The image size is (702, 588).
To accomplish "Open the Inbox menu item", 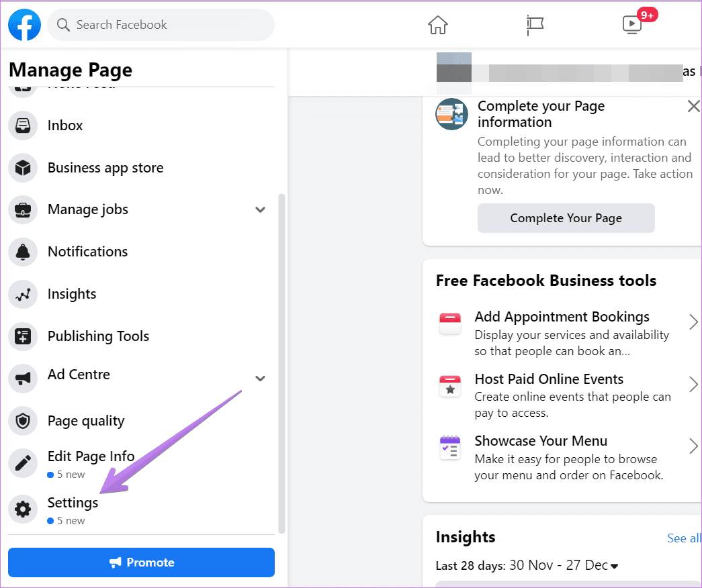I will pos(141,126).
